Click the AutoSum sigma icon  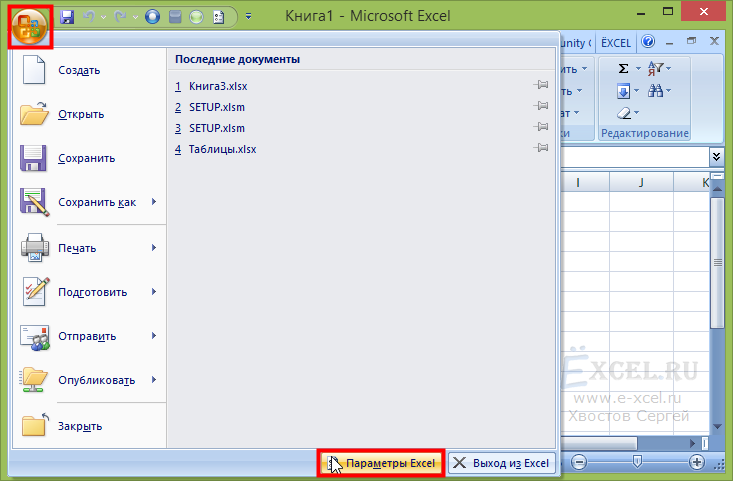[623, 69]
